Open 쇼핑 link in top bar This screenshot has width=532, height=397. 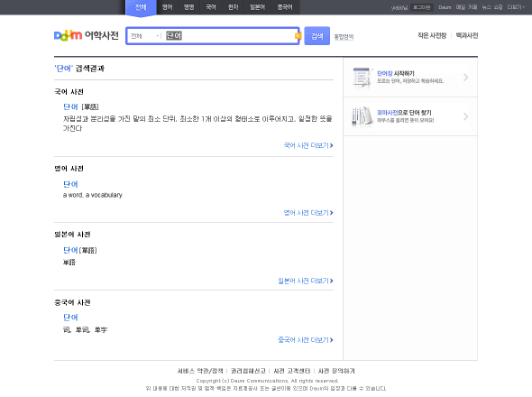click(x=498, y=7)
